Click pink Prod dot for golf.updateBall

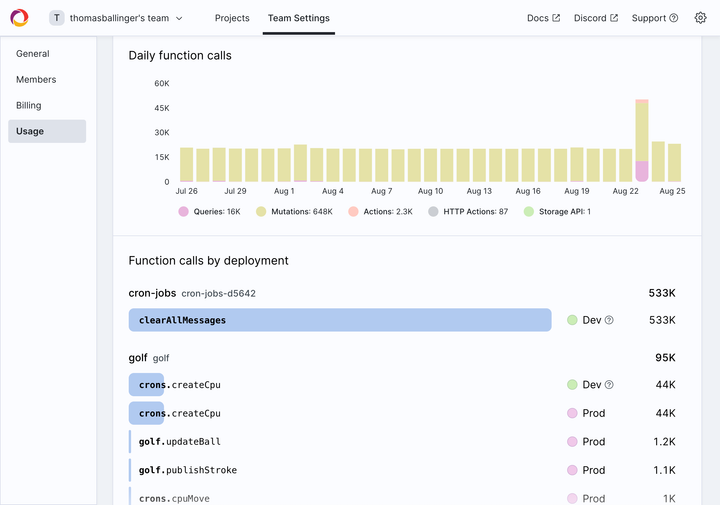tap(572, 442)
